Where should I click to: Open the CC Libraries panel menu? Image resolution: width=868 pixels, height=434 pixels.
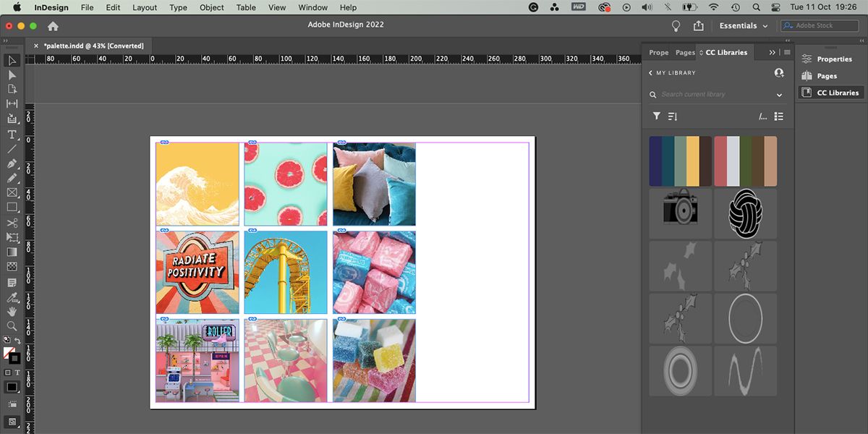pyautogui.click(x=786, y=51)
